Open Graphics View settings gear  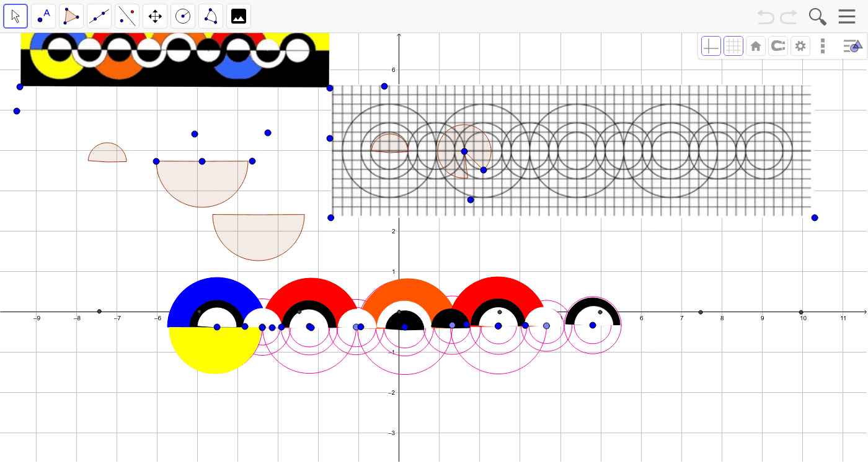(800, 46)
